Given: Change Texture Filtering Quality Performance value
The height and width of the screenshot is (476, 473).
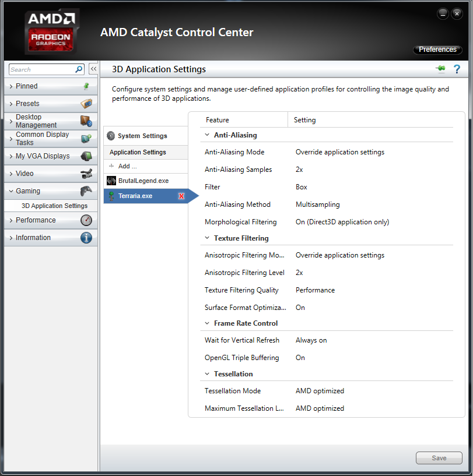Looking at the screenshot, I should pyautogui.click(x=315, y=290).
